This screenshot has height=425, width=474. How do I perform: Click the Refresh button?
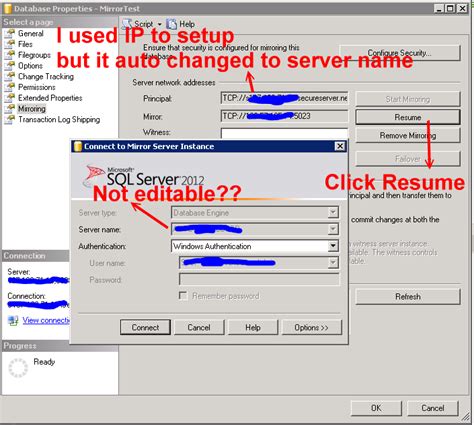click(408, 296)
